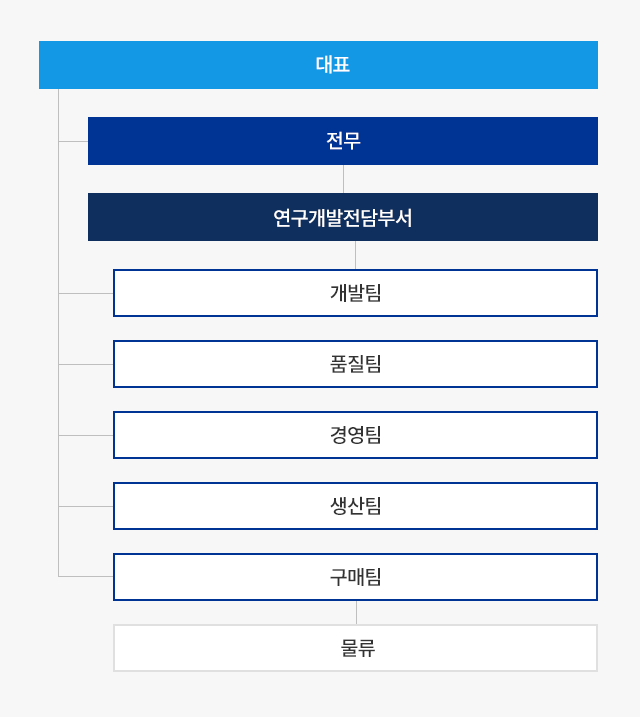Click connector line between 연구개발전담부서 and 개발팀
This screenshot has height=717, width=640.
coord(355,255)
